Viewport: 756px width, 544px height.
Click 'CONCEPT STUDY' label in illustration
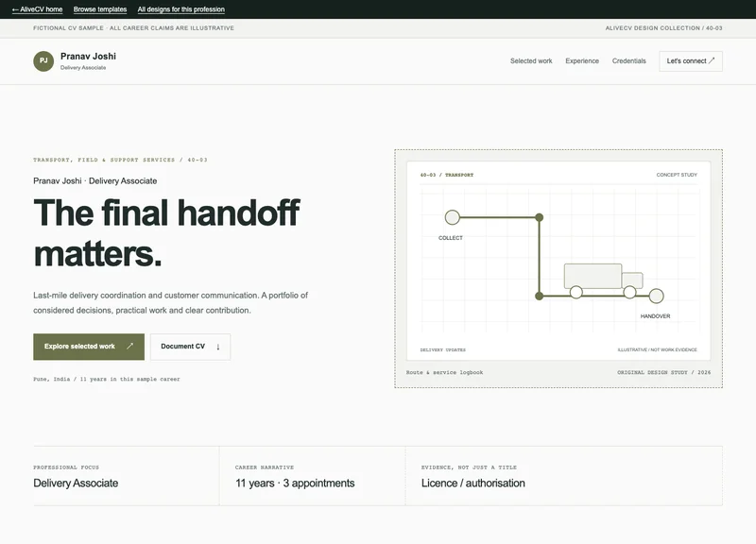[x=677, y=175]
